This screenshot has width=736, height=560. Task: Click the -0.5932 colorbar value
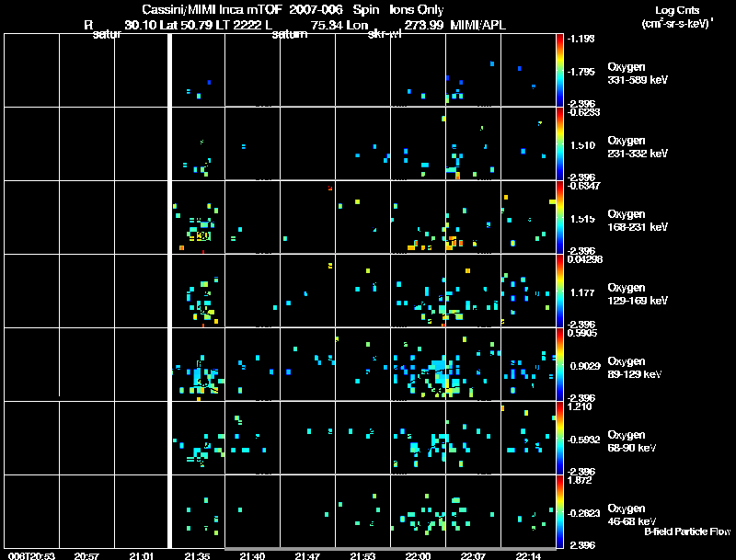[x=583, y=440]
